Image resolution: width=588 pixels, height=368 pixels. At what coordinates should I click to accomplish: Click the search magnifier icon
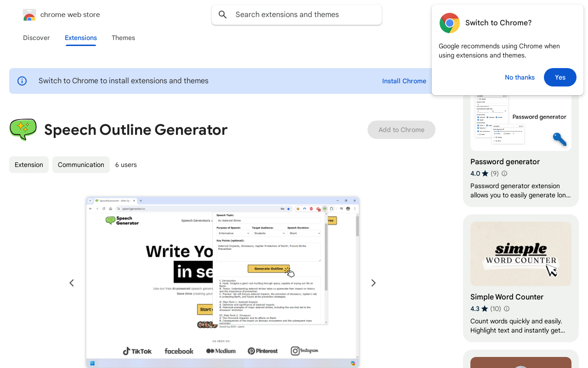tap(223, 15)
